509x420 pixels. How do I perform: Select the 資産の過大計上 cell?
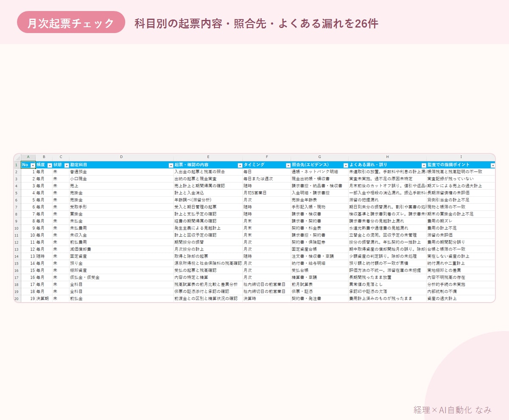point(461,298)
